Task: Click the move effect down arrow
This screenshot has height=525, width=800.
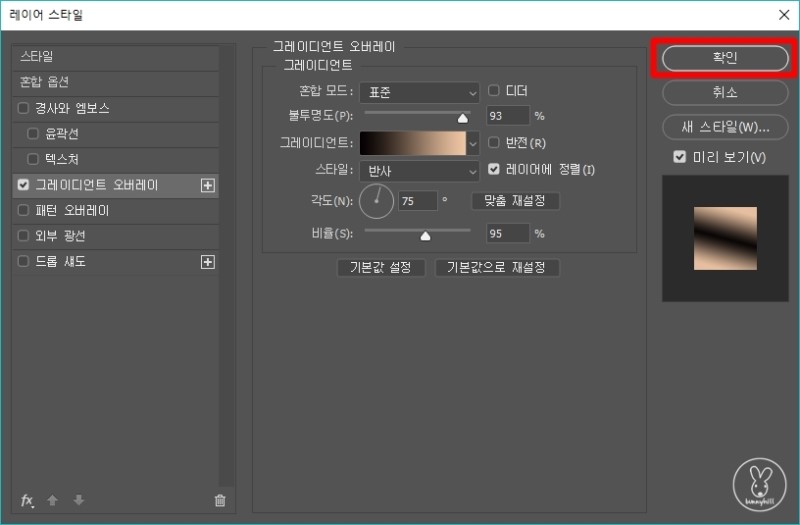Action: pyautogui.click(x=79, y=499)
